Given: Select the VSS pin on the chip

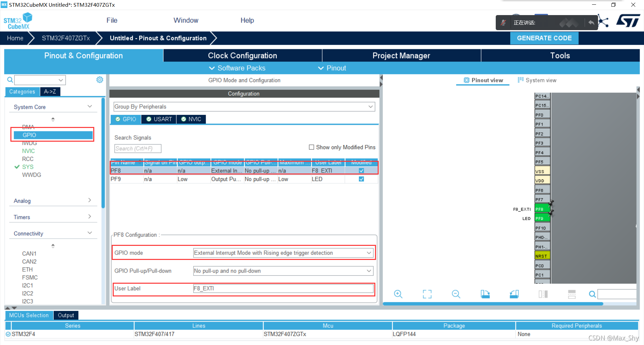Looking at the screenshot, I should [542, 171].
